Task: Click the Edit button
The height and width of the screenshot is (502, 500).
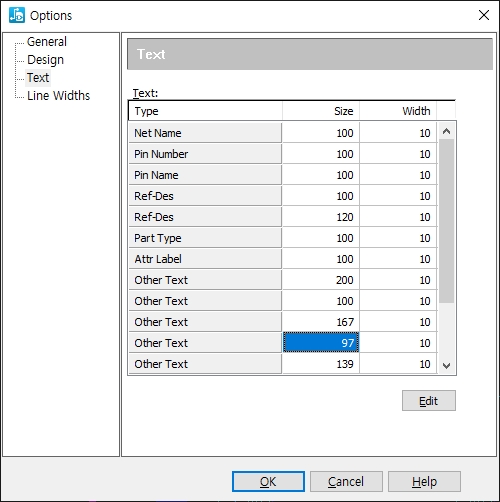Action: pos(429,401)
